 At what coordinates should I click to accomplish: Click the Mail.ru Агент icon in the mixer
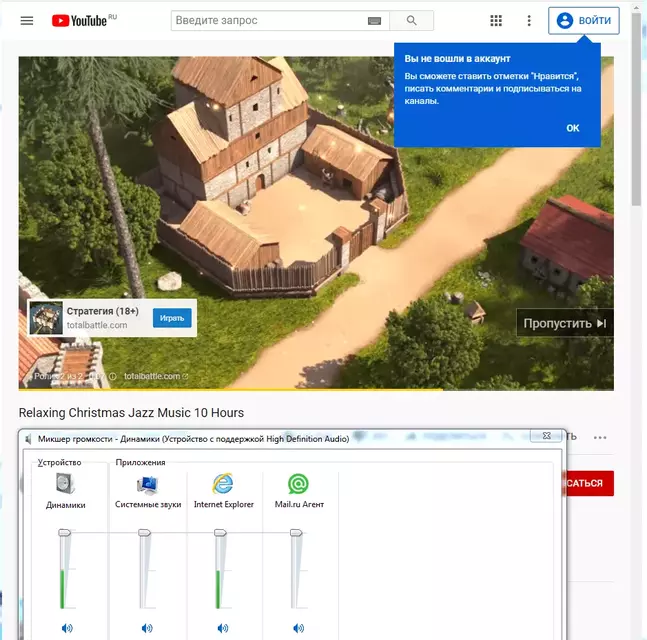point(298,484)
